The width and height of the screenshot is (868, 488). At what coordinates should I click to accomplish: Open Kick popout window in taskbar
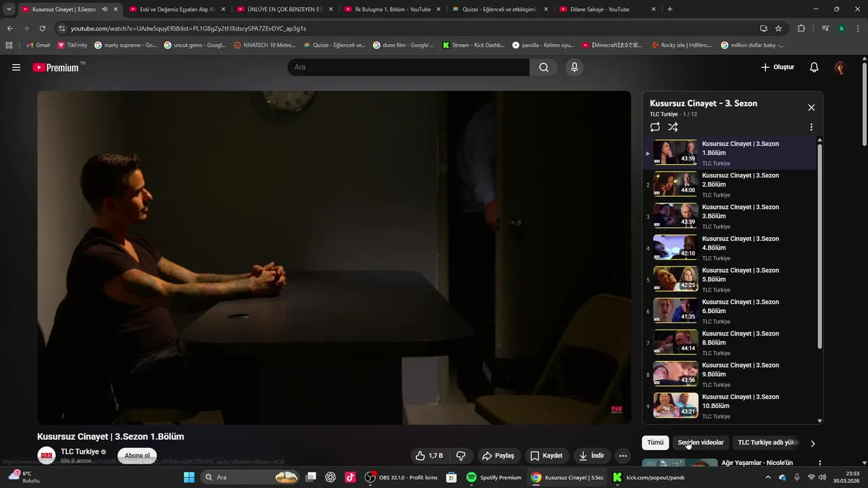tap(649, 477)
